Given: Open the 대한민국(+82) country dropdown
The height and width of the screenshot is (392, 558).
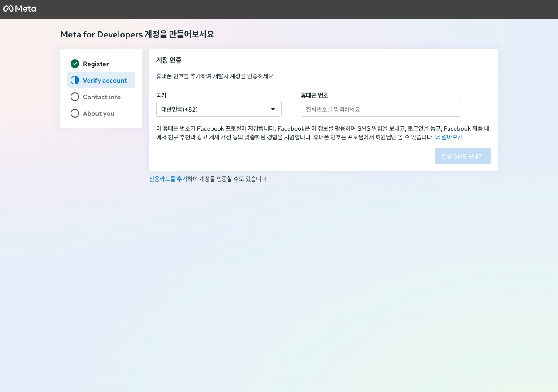Looking at the screenshot, I should [x=219, y=109].
